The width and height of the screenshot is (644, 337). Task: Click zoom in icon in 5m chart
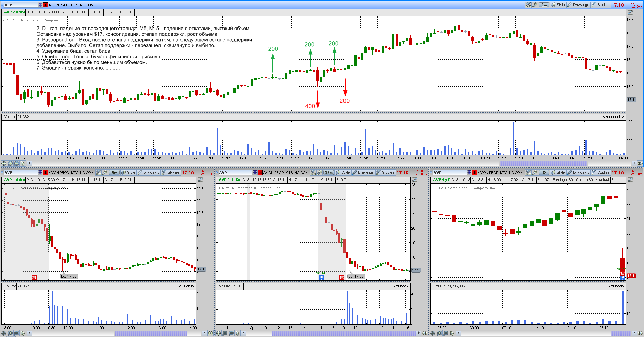point(10,333)
